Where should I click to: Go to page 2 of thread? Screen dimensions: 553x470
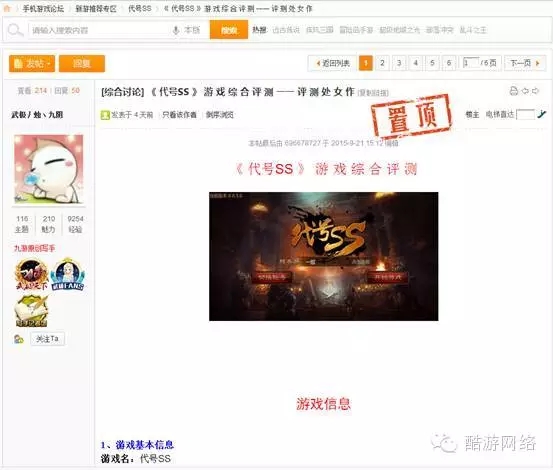pyautogui.click(x=382, y=63)
